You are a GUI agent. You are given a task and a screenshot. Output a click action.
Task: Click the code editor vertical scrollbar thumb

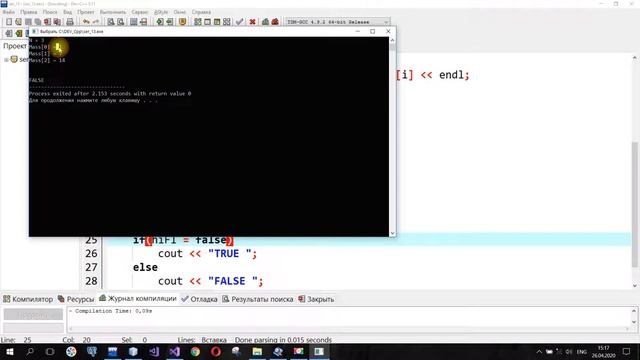(635, 204)
